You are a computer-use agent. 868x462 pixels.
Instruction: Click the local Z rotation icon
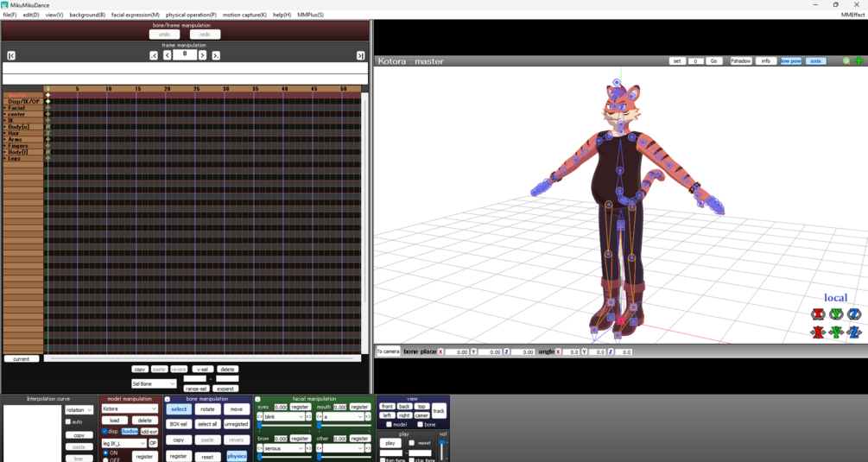pos(854,314)
